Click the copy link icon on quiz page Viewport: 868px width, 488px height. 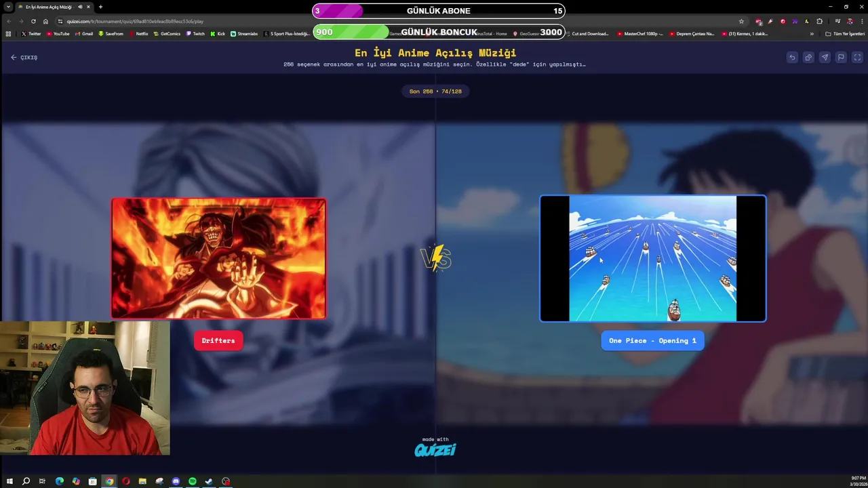(808, 58)
